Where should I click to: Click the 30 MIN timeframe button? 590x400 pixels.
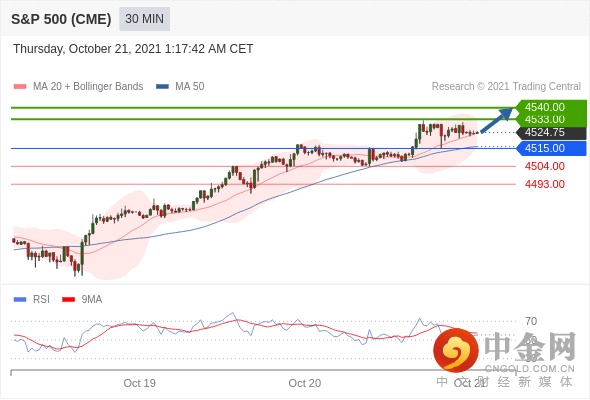144,19
